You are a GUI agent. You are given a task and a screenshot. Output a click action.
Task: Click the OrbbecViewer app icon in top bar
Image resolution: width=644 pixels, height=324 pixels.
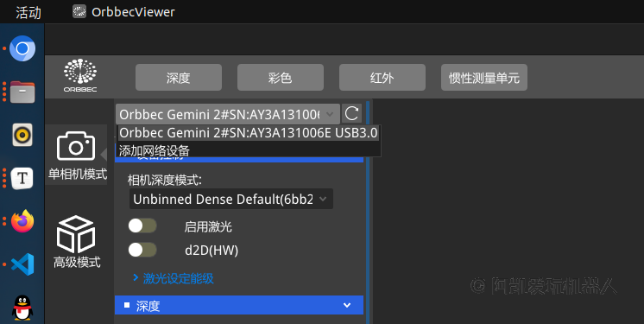(79, 11)
